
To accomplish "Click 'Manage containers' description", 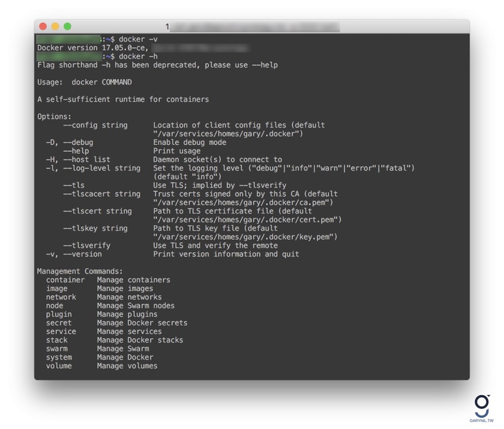I will [134, 280].
